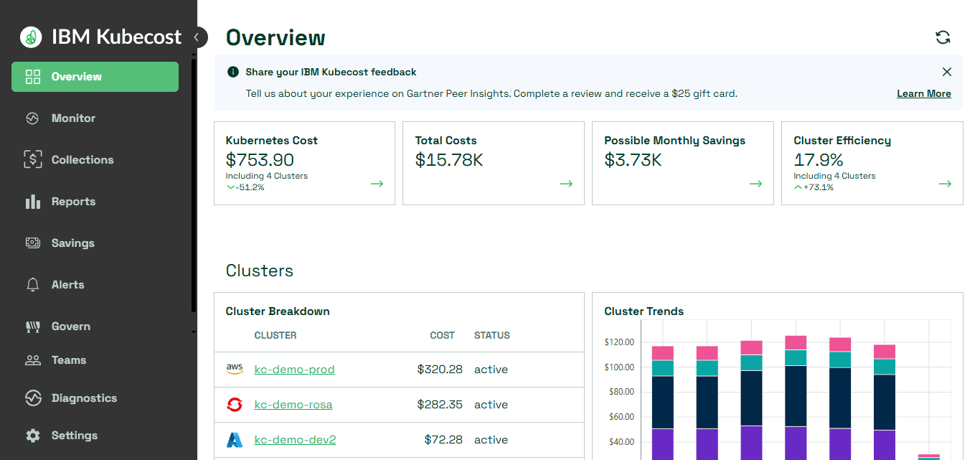Open the Learn More link
980x460 pixels.
tap(924, 93)
